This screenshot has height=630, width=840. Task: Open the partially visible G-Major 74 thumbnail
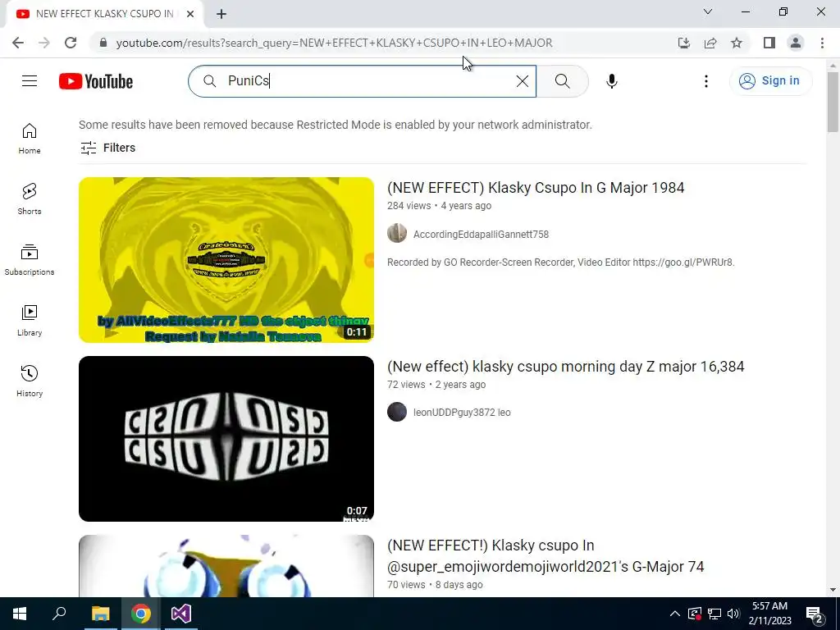(x=226, y=566)
